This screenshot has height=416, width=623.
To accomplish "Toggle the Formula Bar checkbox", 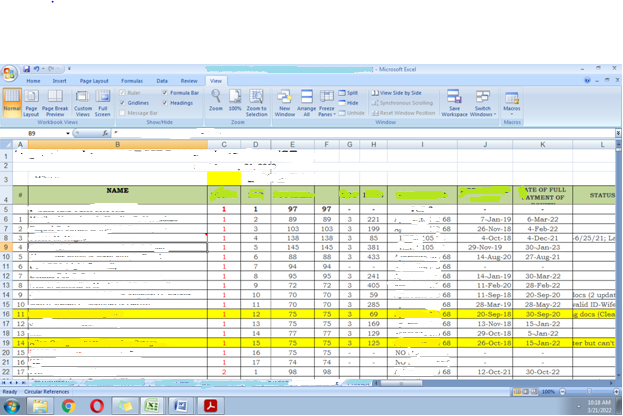I will (x=165, y=93).
